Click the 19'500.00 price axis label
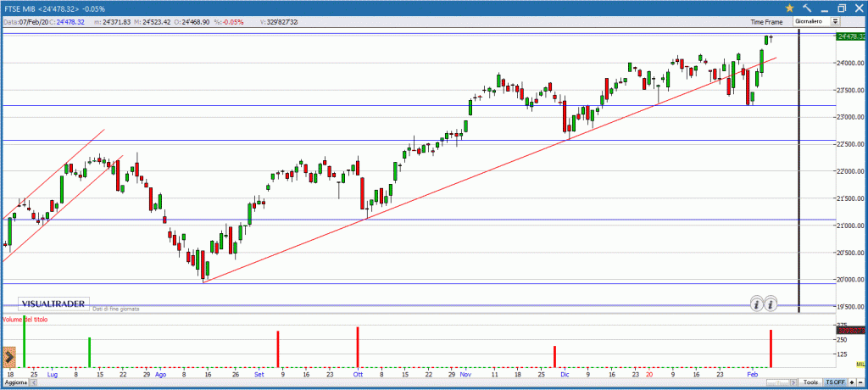Viewport: 868px width, 390px height. (851, 306)
